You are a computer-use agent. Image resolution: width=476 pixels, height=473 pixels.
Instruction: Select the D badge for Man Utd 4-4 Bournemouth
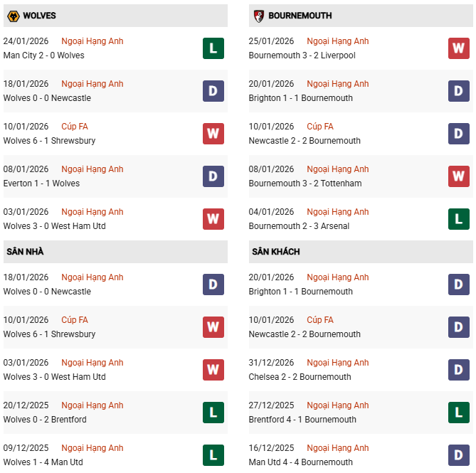[458, 455]
